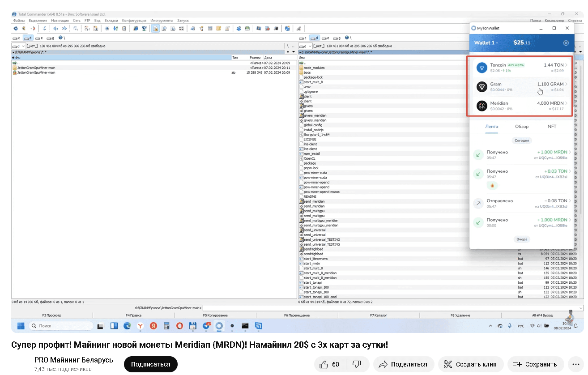Click the YouTube dislike button

click(x=357, y=364)
